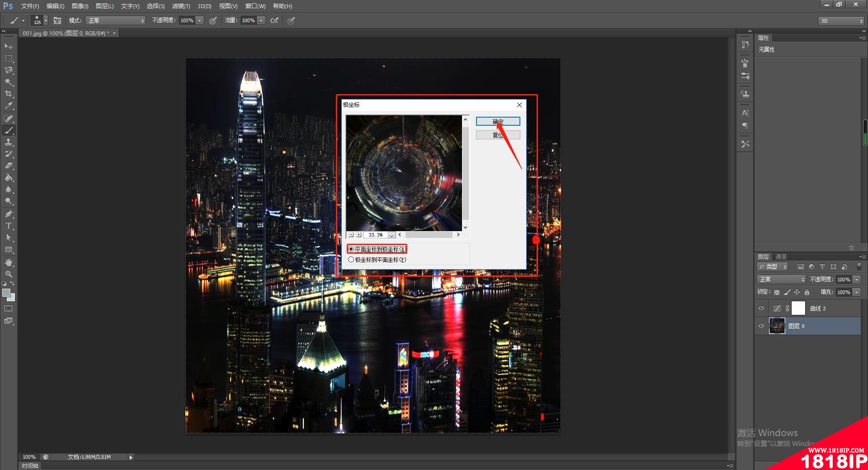This screenshot has width=868, height=470.
Task: Select the Move tool
Action: (x=9, y=47)
